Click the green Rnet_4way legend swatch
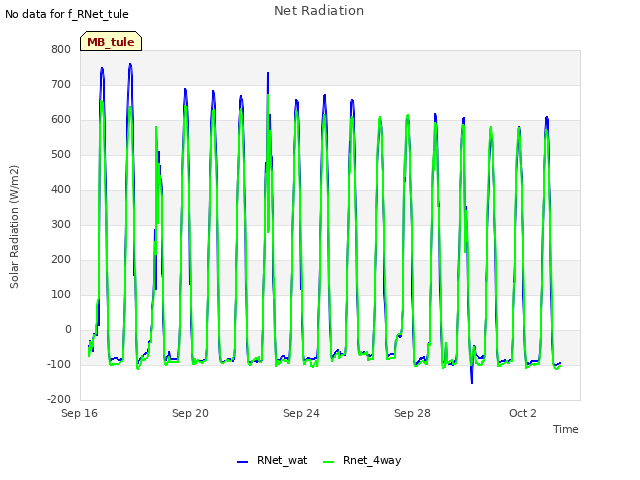Image resolution: width=640 pixels, height=480 pixels. 328,462
